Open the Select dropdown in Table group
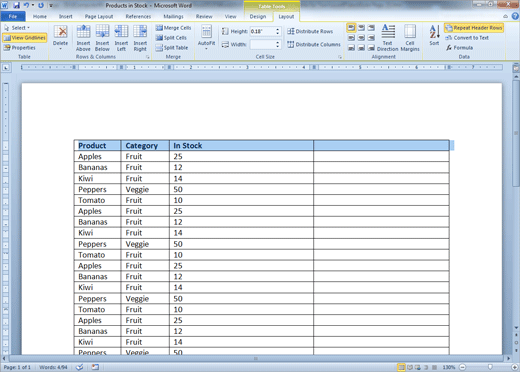The height and width of the screenshot is (372, 520). [x=17, y=28]
